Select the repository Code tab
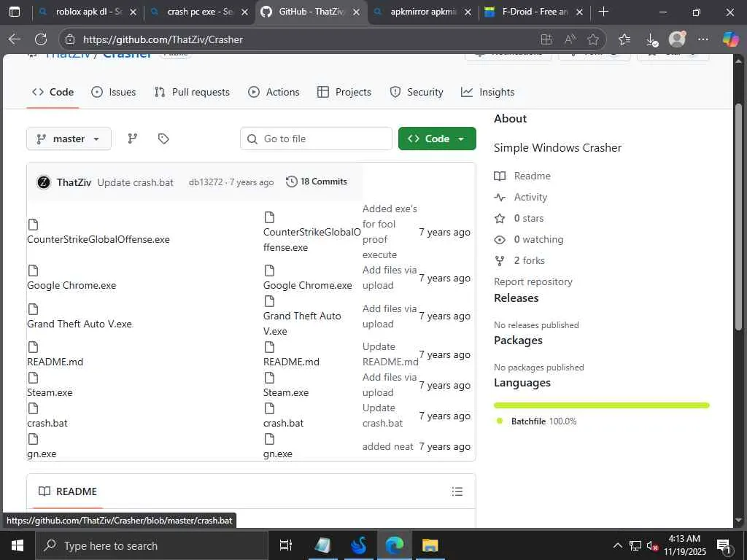 53,92
